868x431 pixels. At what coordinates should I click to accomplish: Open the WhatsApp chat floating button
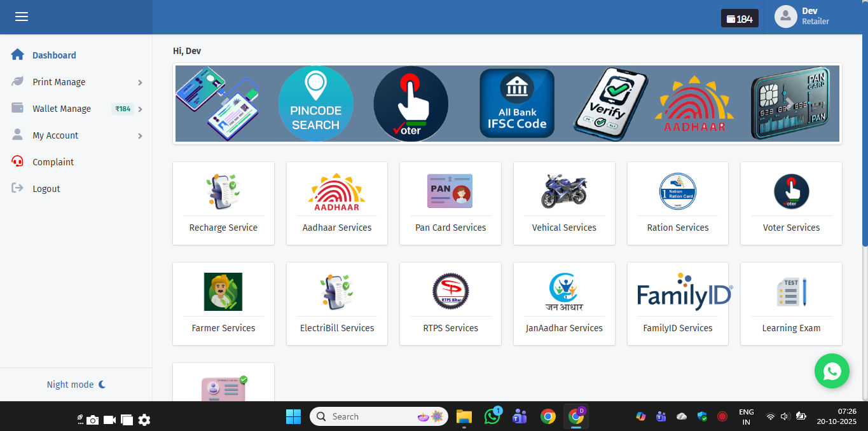pyautogui.click(x=832, y=371)
